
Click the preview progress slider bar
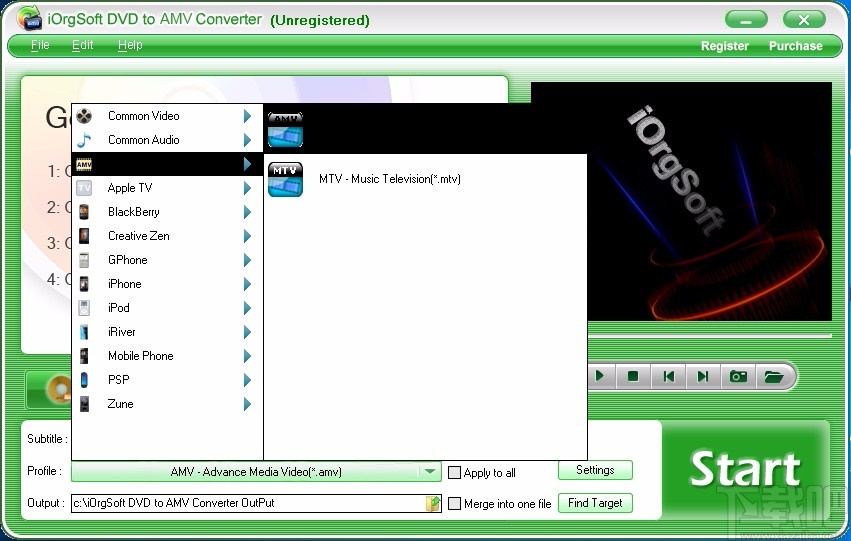(710, 336)
